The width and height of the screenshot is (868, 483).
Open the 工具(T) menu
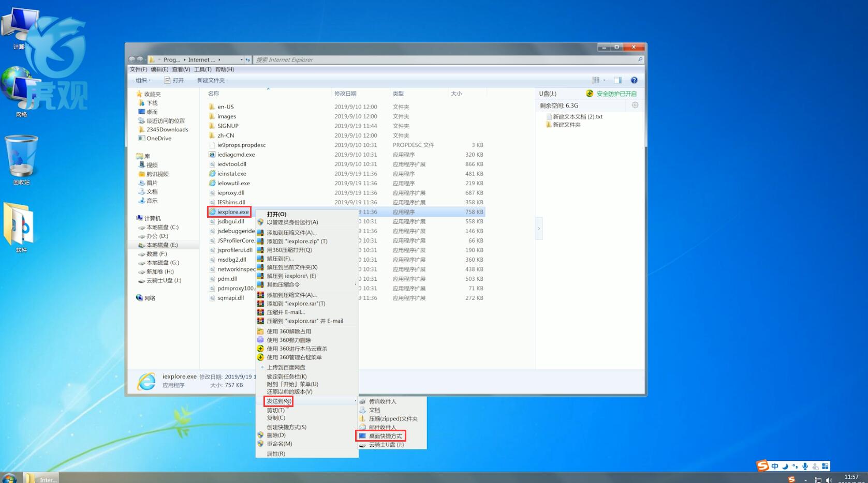[x=203, y=69]
